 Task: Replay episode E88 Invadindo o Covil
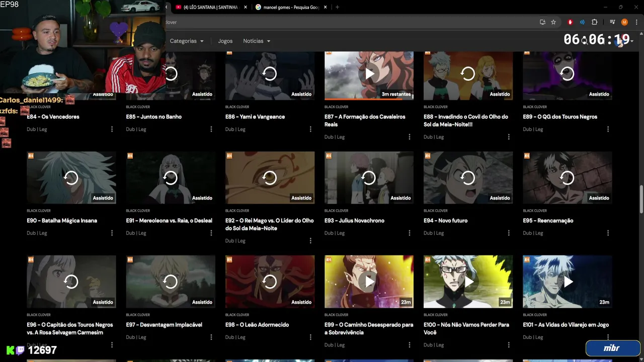pyautogui.click(x=468, y=74)
